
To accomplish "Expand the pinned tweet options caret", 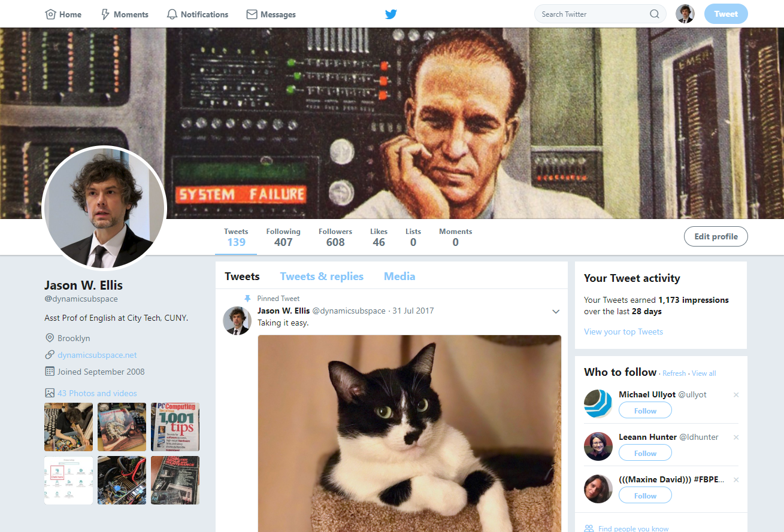I will tap(556, 311).
